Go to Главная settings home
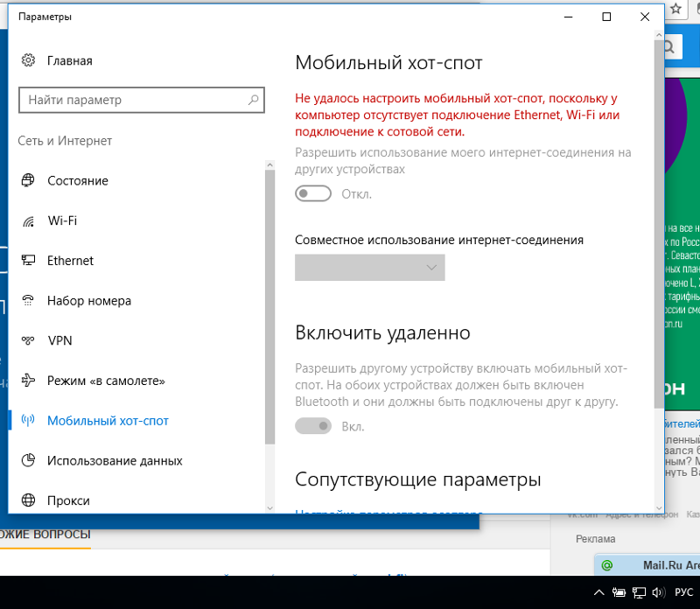The width and height of the screenshot is (700, 609). click(70, 60)
